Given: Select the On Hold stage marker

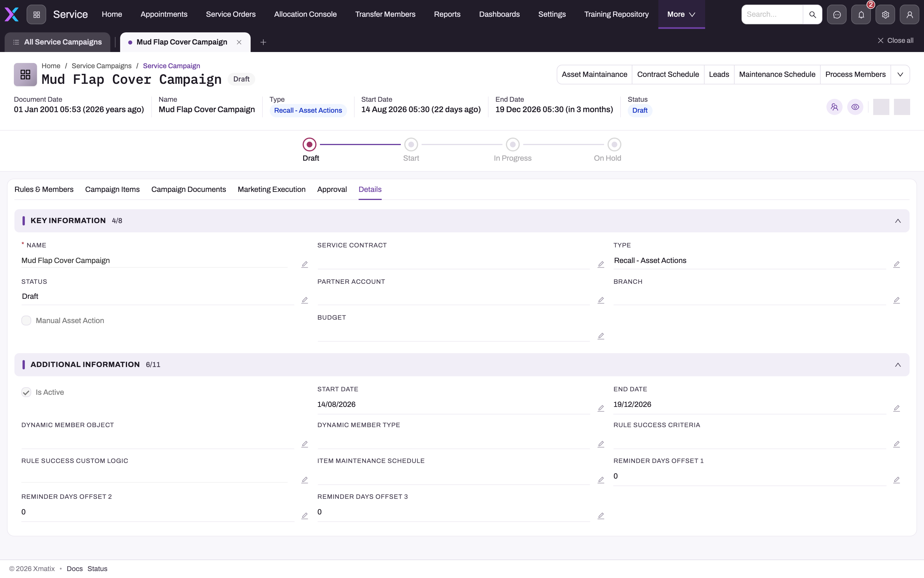Looking at the screenshot, I should point(614,144).
